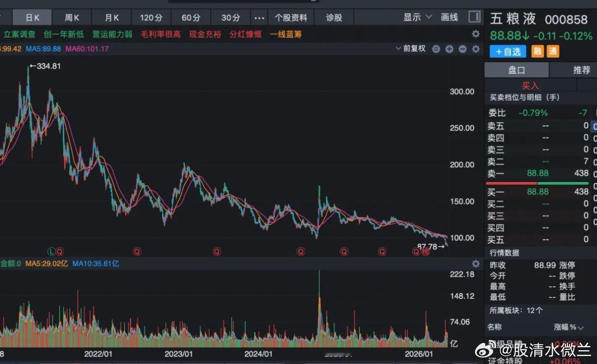Click the 营运能力弱 tag
Screen dimensions: 597x364
pos(112,34)
